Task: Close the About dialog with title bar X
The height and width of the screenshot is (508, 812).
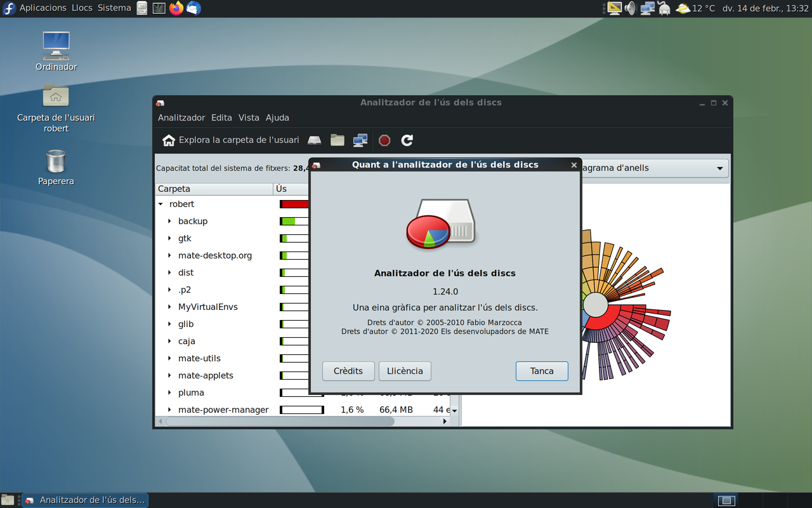Action: pos(574,165)
